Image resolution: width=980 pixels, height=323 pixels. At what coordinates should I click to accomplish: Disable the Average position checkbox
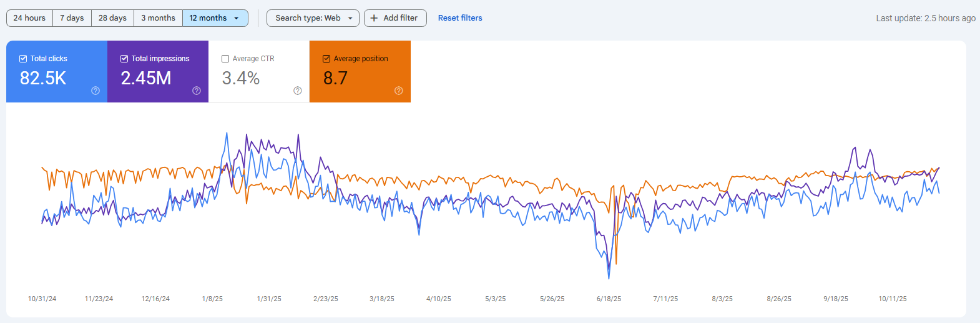pos(326,59)
